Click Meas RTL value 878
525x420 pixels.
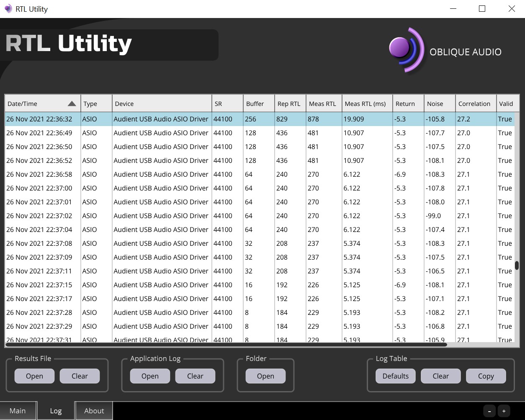click(x=313, y=119)
